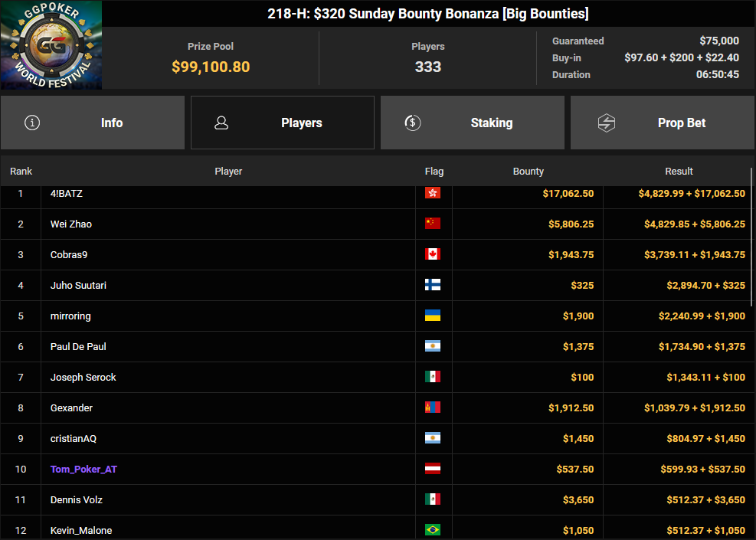
Task: Open the Prop Bet tab
Action: 663,123
